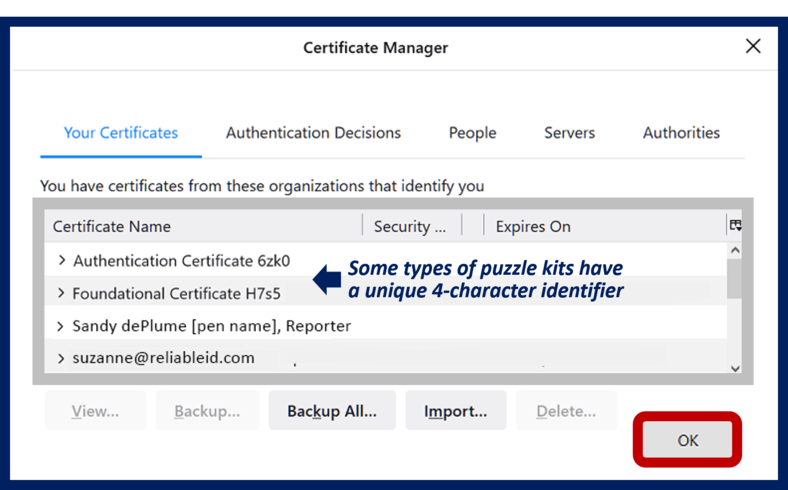Image resolution: width=788 pixels, height=490 pixels.
Task: Click the Backup All button
Action: coord(331,411)
